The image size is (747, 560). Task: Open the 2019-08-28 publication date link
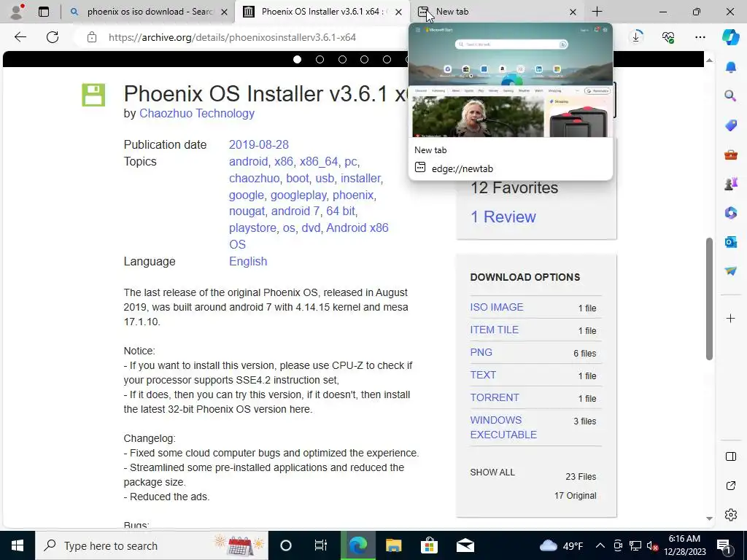pos(259,145)
